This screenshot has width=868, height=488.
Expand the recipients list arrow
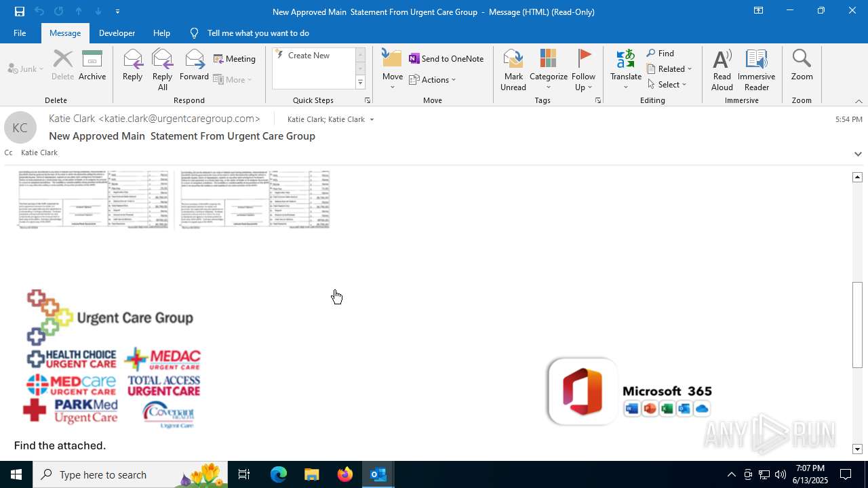pos(372,120)
